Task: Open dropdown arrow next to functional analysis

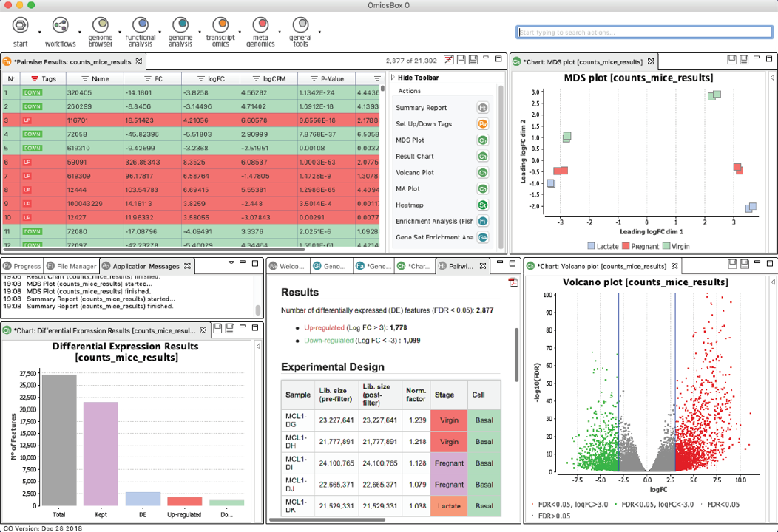Action: coord(160,32)
